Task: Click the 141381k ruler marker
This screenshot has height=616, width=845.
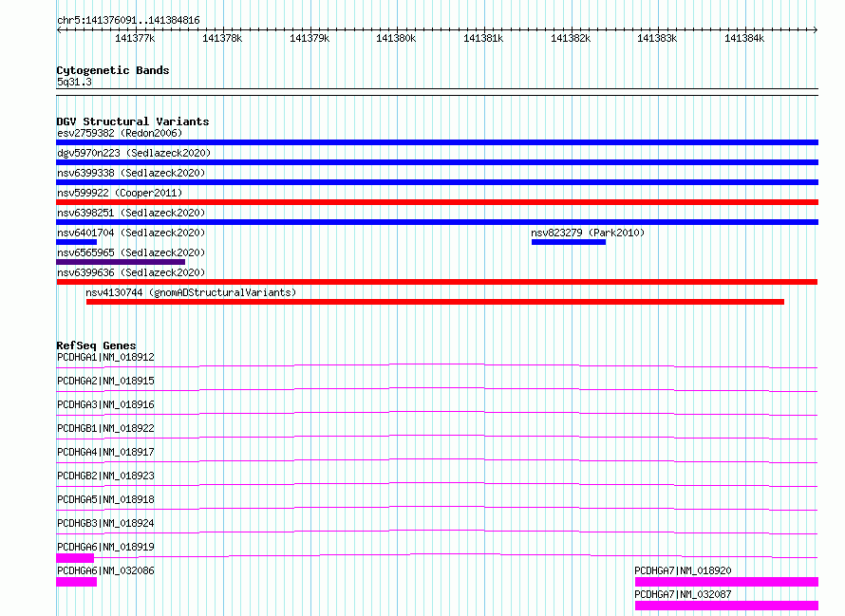Action: (x=483, y=38)
